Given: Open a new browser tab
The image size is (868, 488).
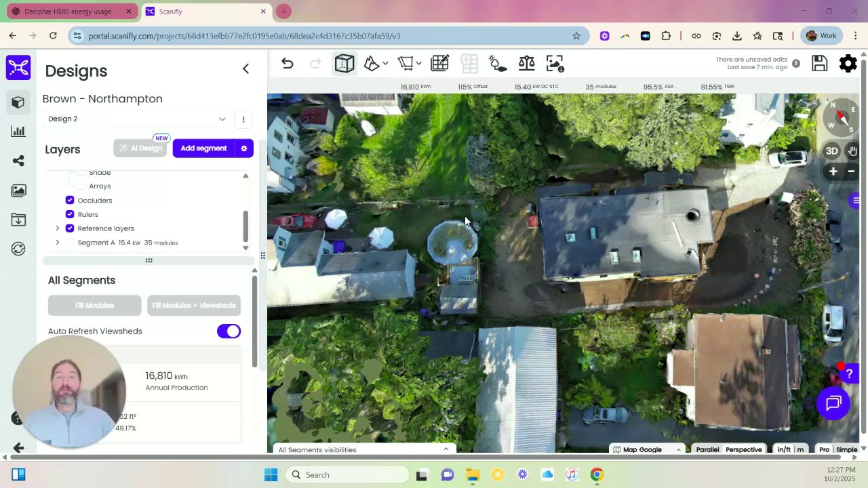Looking at the screenshot, I should coord(283,12).
